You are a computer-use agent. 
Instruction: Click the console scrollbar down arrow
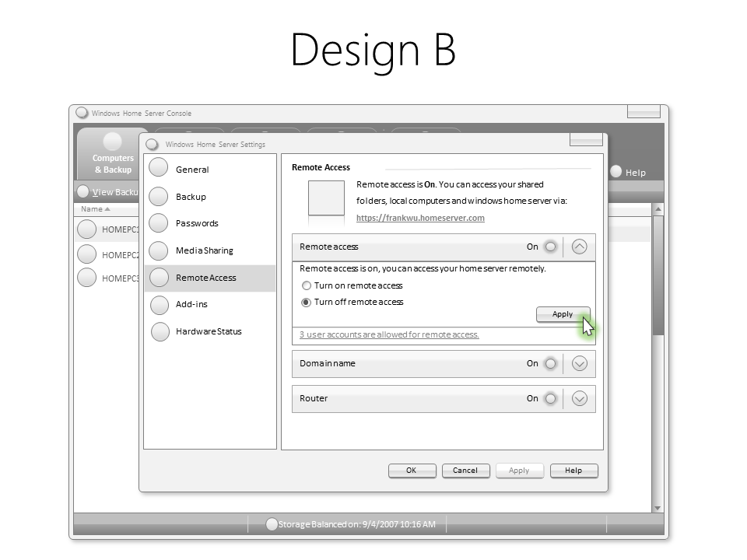click(x=658, y=508)
